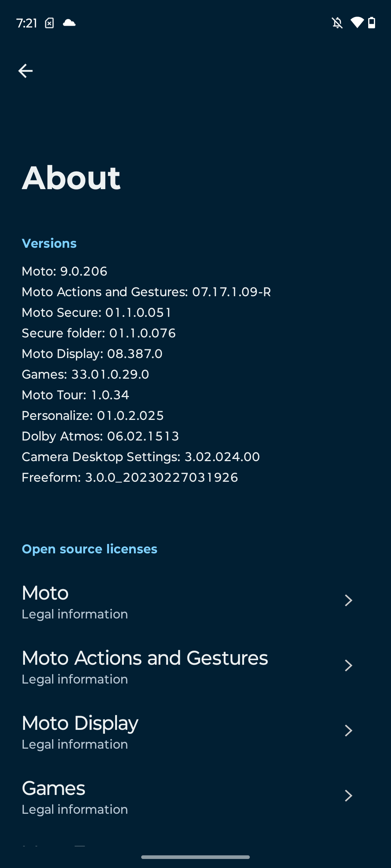This screenshot has width=391, height=868.
Task: Tap the Wi-Fi status icon
Action: [x=357, y=23]
